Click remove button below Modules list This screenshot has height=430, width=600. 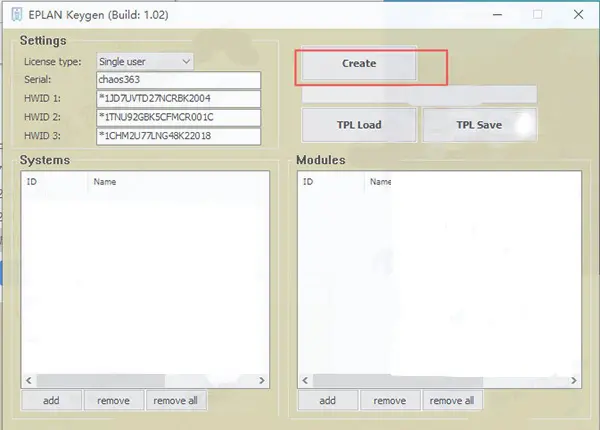[389, 400]
